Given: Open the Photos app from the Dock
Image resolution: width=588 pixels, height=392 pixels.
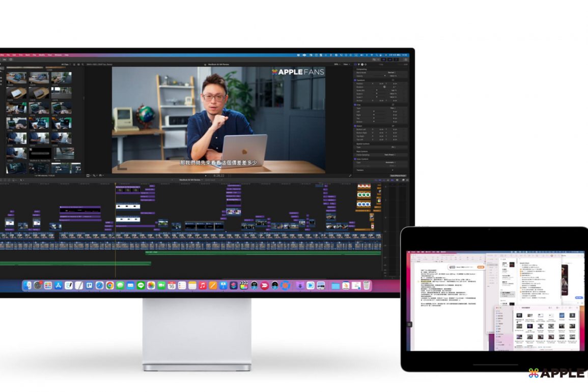Looking at the screenshot, I should click(151, 286).
